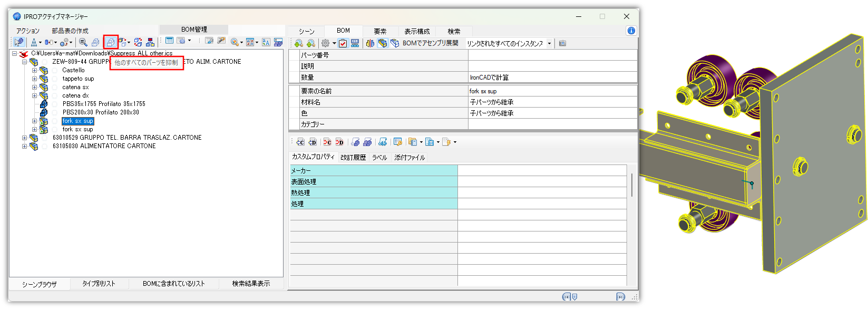Screen dimensions: 868x309
Task: Open the アクション menu
Action: click(28, 31)
